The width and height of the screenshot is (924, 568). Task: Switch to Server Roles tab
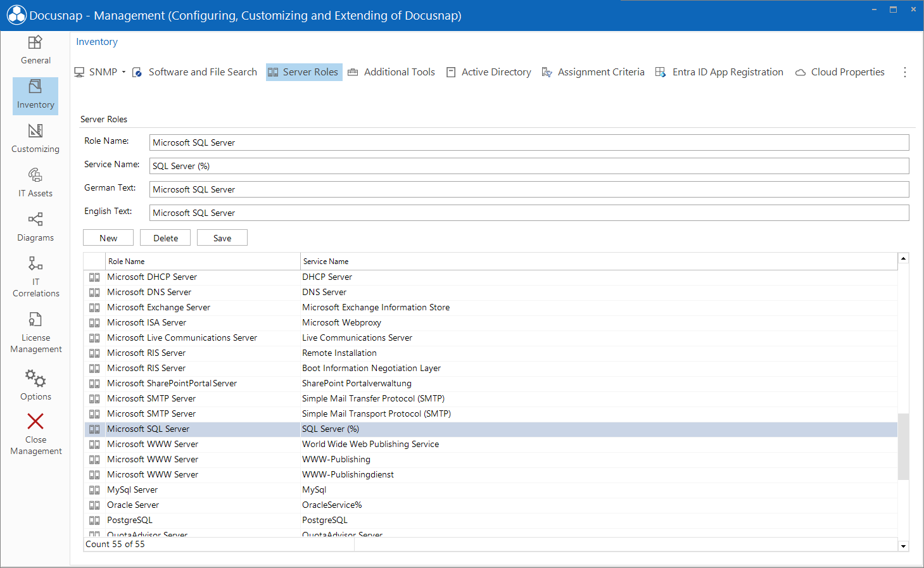tap(304, 72)
